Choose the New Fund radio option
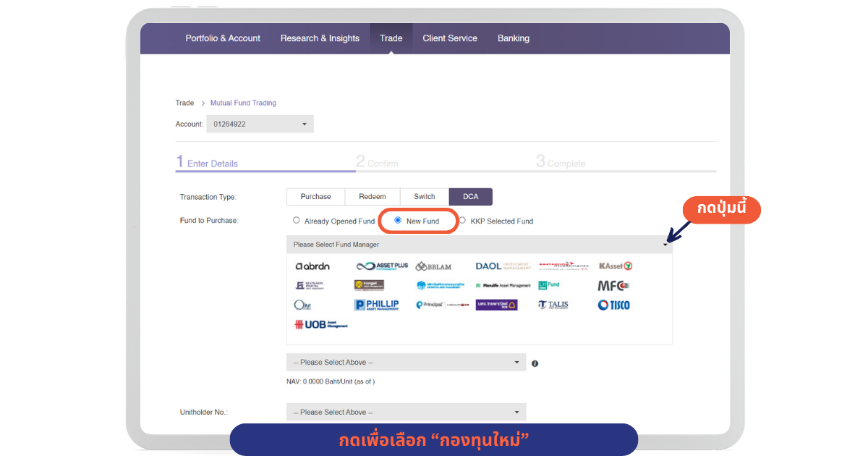 tap(398, 221)
